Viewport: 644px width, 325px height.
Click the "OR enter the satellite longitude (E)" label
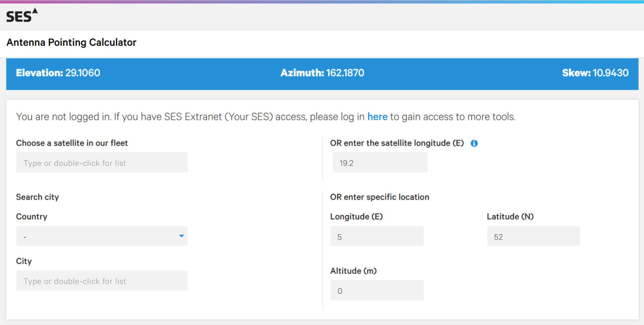(396, 143)
